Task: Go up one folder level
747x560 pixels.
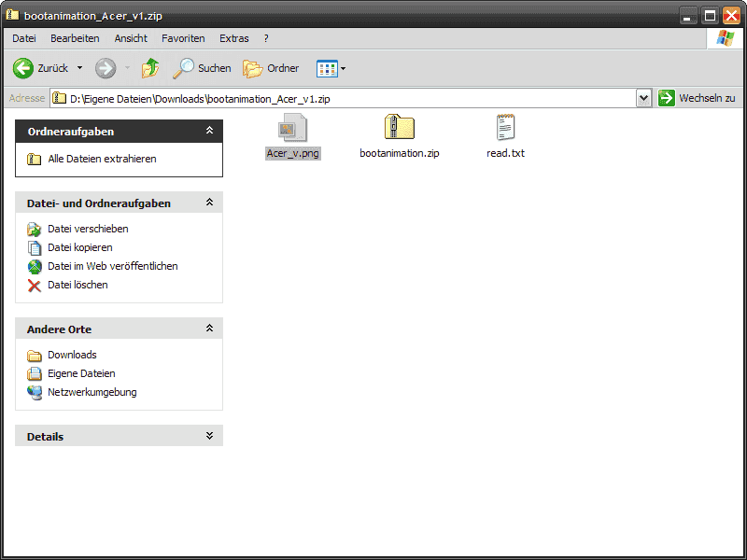Action: [150, 68]
